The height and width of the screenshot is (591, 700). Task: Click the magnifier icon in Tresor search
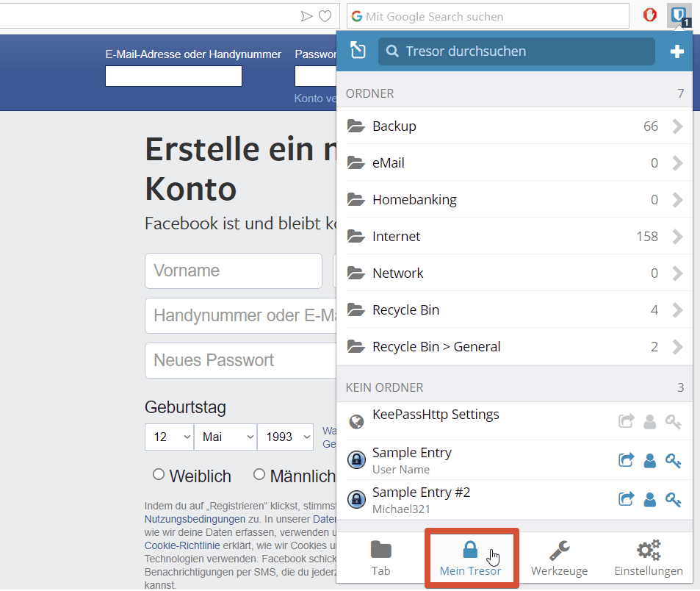[x=392, y=51]
